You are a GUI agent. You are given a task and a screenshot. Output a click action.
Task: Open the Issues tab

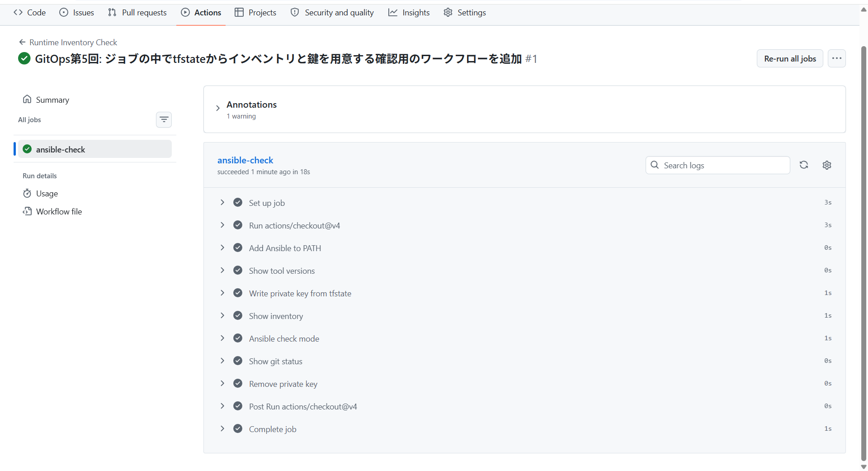click(77, 13)
